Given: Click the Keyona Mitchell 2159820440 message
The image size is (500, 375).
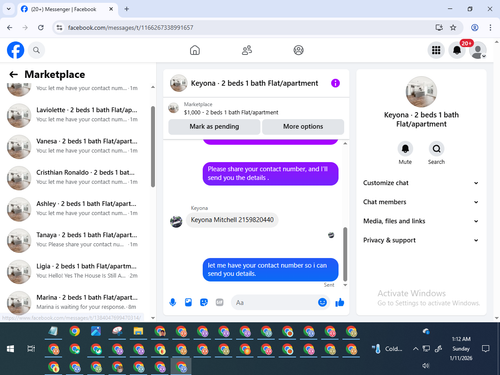Looking at the screenshot, I should [232, 220].
